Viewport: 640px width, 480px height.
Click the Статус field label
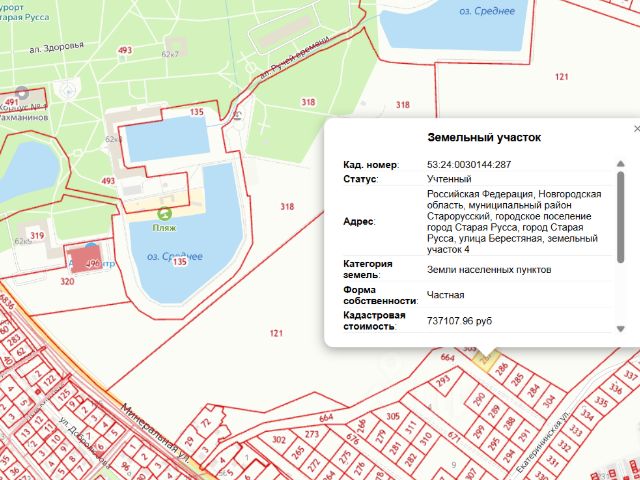[x=361, y=179]
